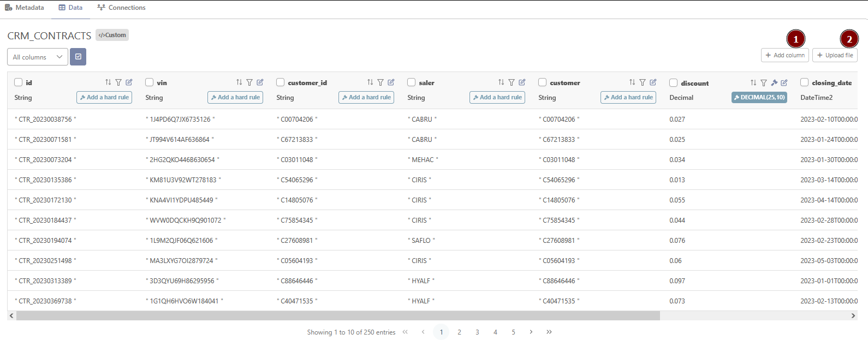This screenshot has height=346, width=868.
Task: Go to page 3
Action: point(477,332)
